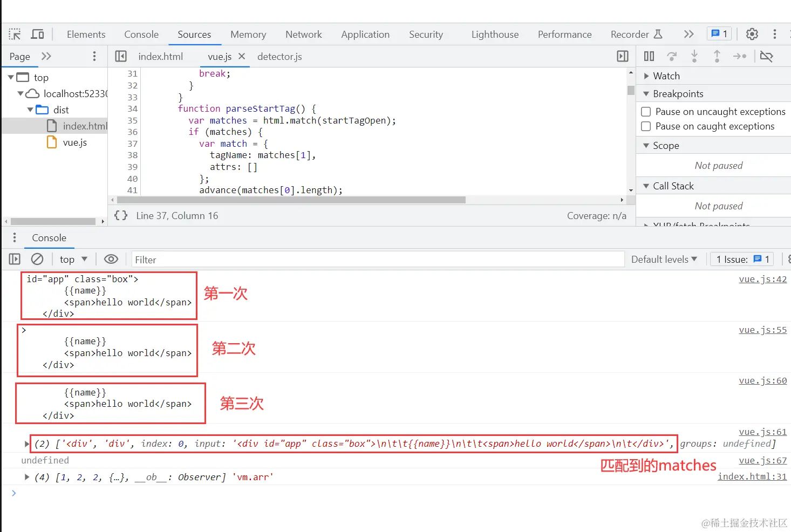Collapse the Call Stack section
Image resolution: width=791 pixels, height=532 pixels.
click(x=646, y=186)
